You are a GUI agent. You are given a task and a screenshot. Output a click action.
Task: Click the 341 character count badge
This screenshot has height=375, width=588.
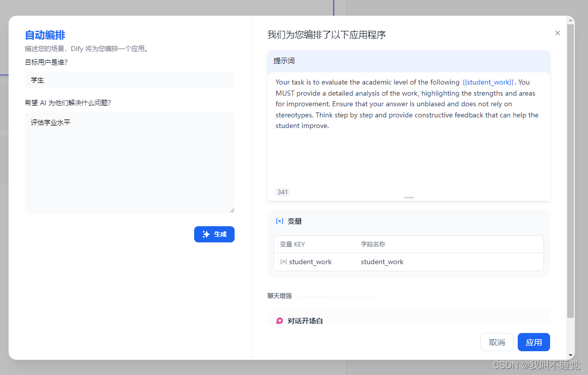coord(283,192)
